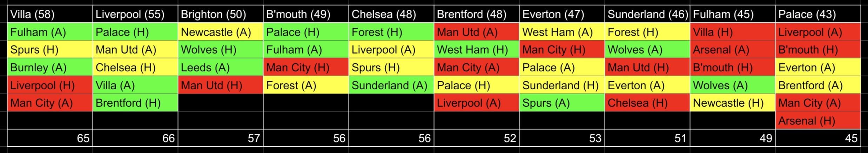Click the Wolves (H) fixture cell
Viewport: 868px width, 153px height.
[x=221, y=50]
